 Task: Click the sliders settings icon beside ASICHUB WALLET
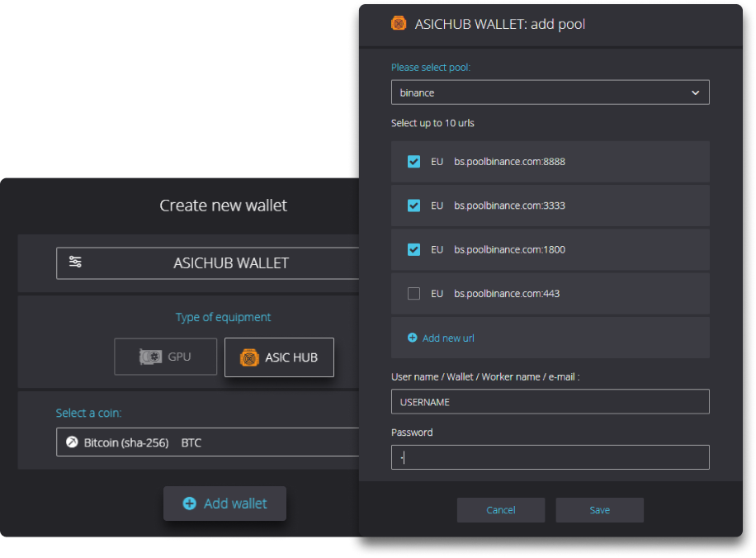pos(75,262)
